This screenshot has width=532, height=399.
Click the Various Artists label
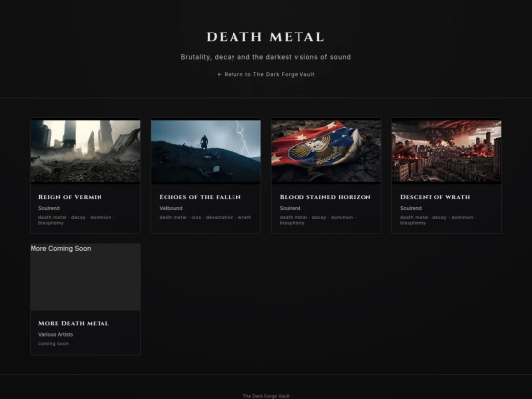[55, 334]
